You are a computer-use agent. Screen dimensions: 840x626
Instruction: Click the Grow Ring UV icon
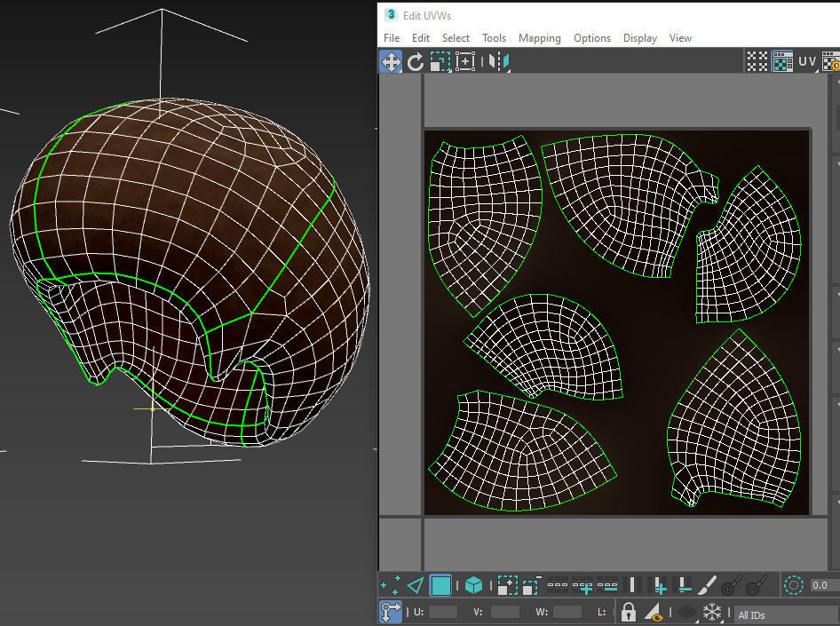click(x=659, y=585)
